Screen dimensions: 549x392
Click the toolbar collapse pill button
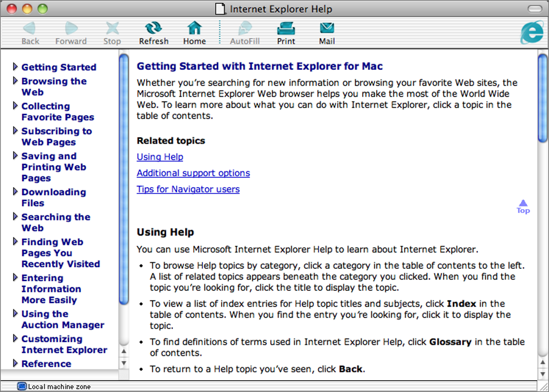(534, 9)
